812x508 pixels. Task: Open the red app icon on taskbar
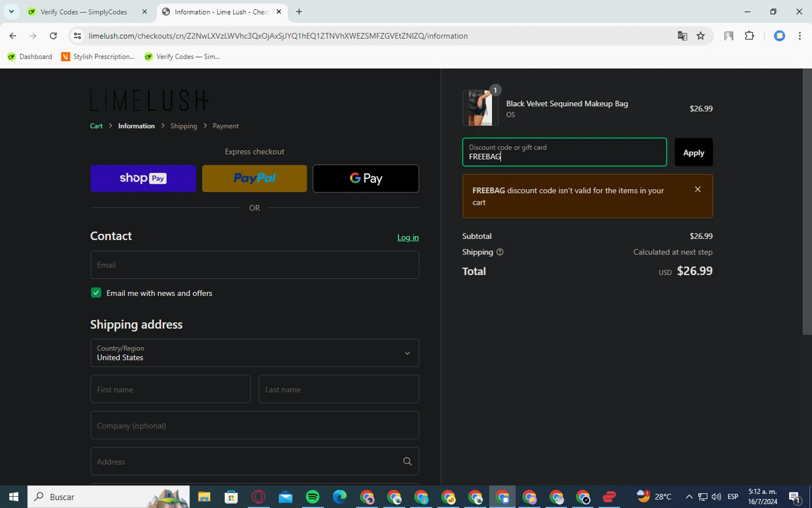pyautogui.click(x=610, y=497)
